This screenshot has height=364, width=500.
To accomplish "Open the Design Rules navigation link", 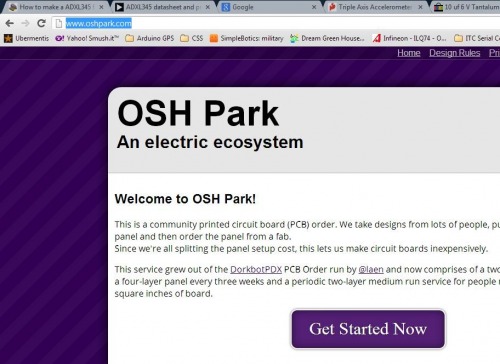I will pos(455,53).
